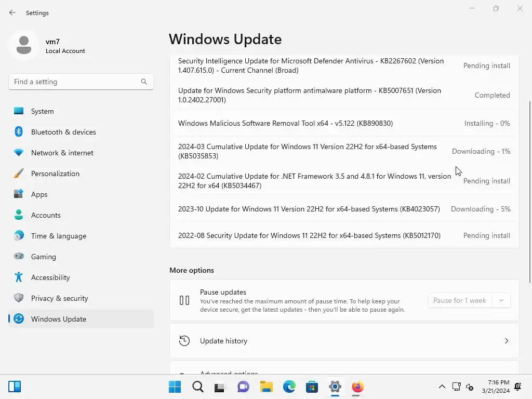Open Task View on the taskbar

[220, 387]
